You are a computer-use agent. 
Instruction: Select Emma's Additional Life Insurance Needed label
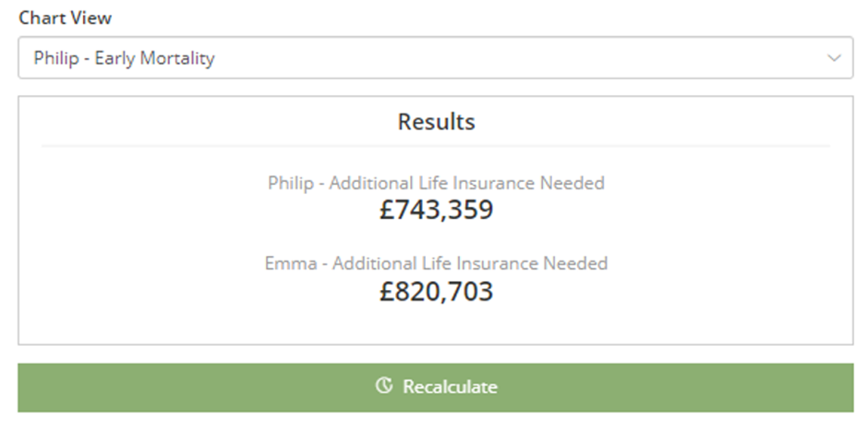tap(436, 262)
